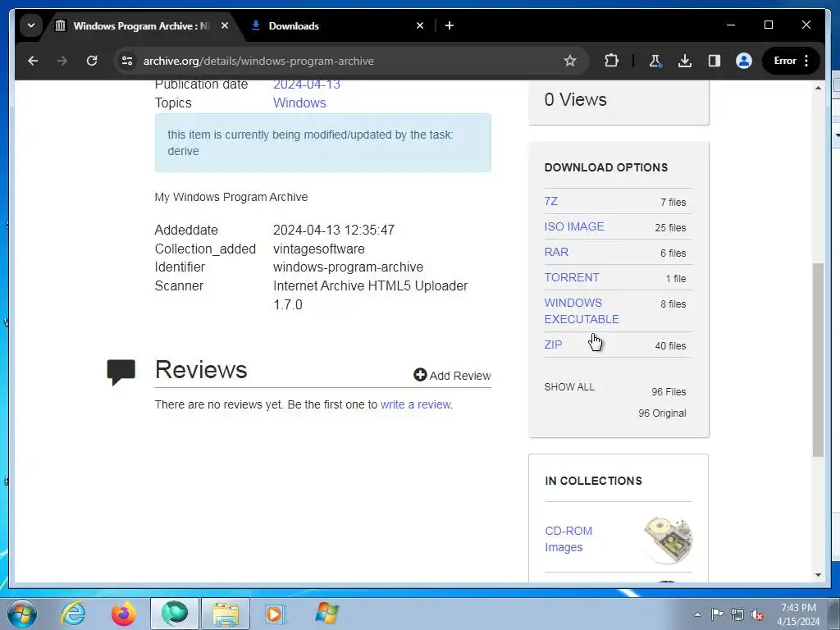This screenshot has width=840, height=630.
Task: Click the muted volume tray icon
Action: click(757, 614)
